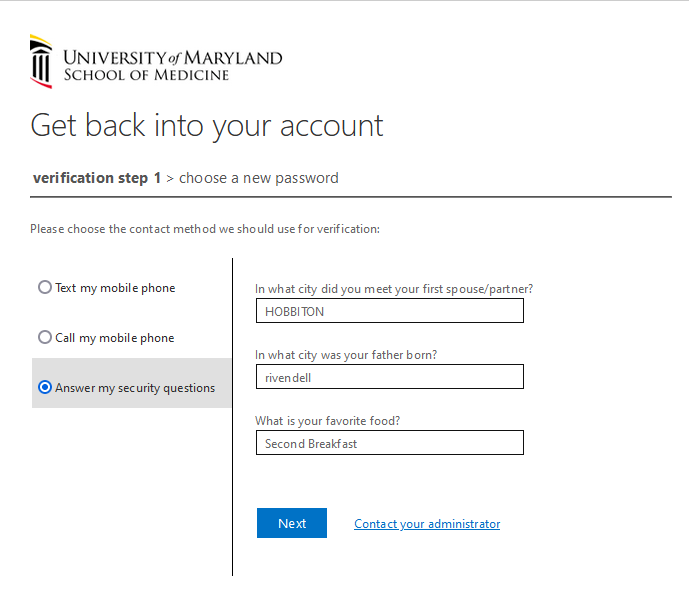Focus the answer field containing HOBBITON
Viewport: 689px width, 595px height.
389,311
